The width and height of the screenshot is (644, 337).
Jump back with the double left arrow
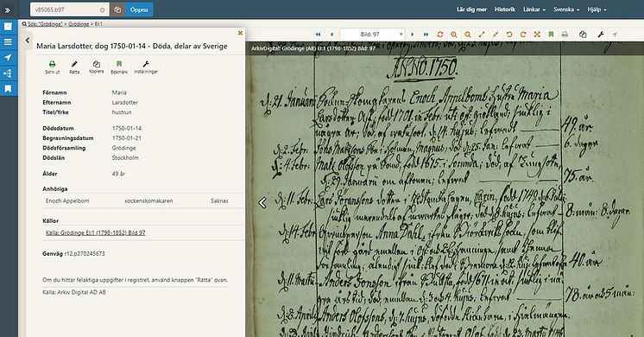tap(318, 35)
